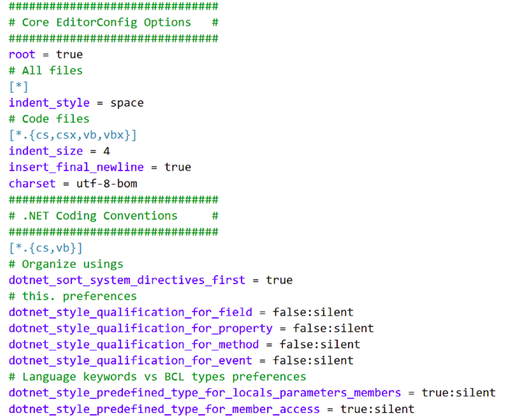The image size is (515, 420).
Task: Click the '[*.{cs,csx,vb,vbx}]' section header
Action: point(73,135)
